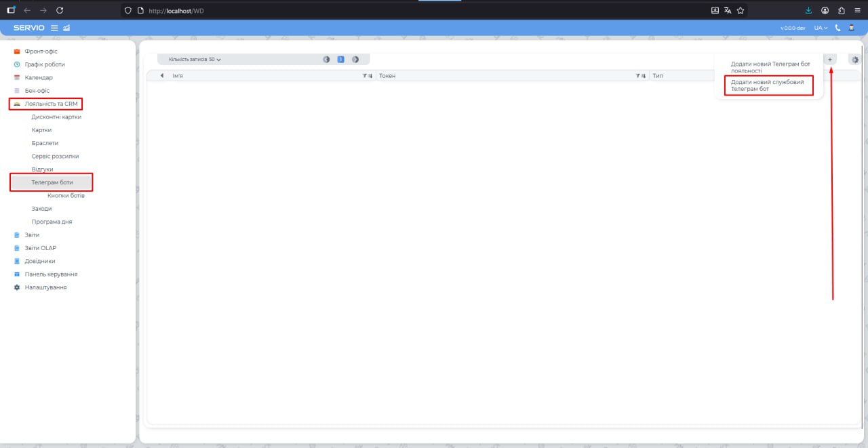Go to previous page arrow in pagination
868x448 pixels.
pyautogui.click(x=326, y=60)
